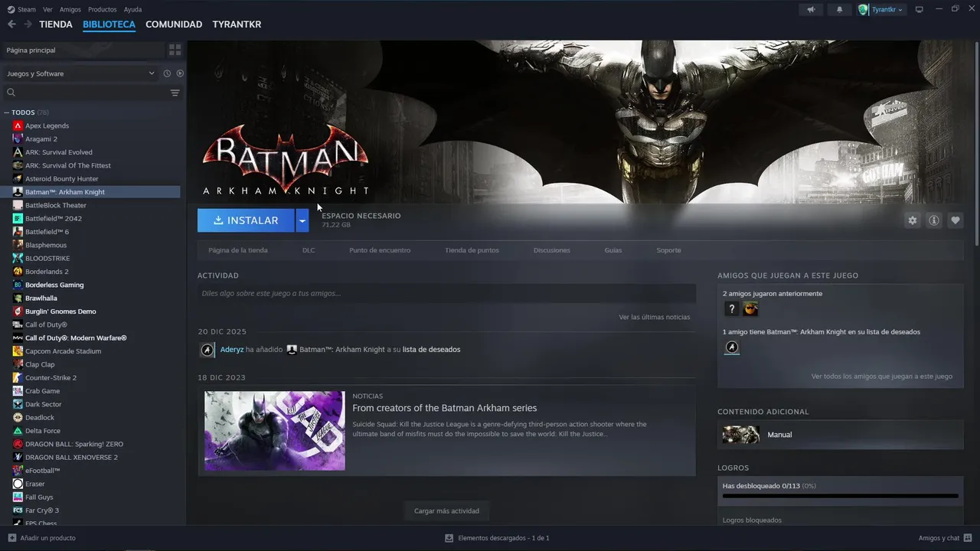Screen dimensions: 980x551
Task: Open the Ver menu
Action: tap(48, 9)
